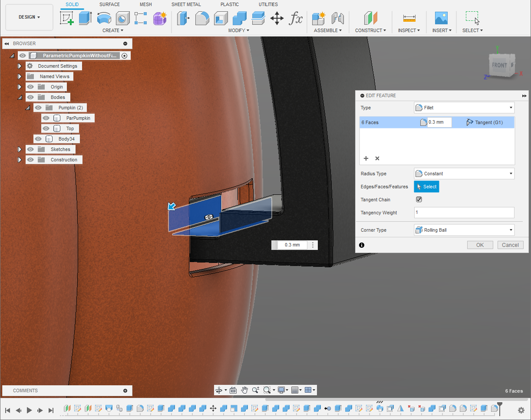
Task: Select the Extrude tool
Action: [85, 18]
